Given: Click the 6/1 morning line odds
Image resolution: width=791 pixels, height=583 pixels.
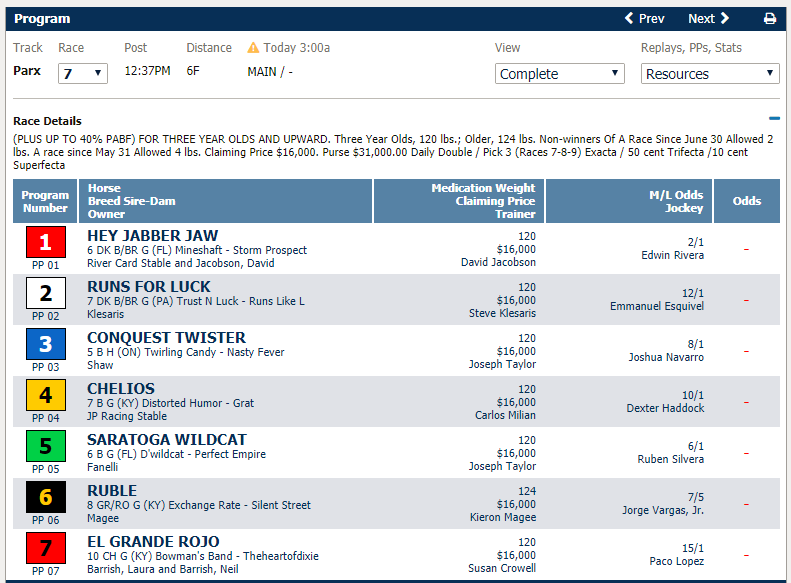Looking at the screenshot, I should click(695, 446).
